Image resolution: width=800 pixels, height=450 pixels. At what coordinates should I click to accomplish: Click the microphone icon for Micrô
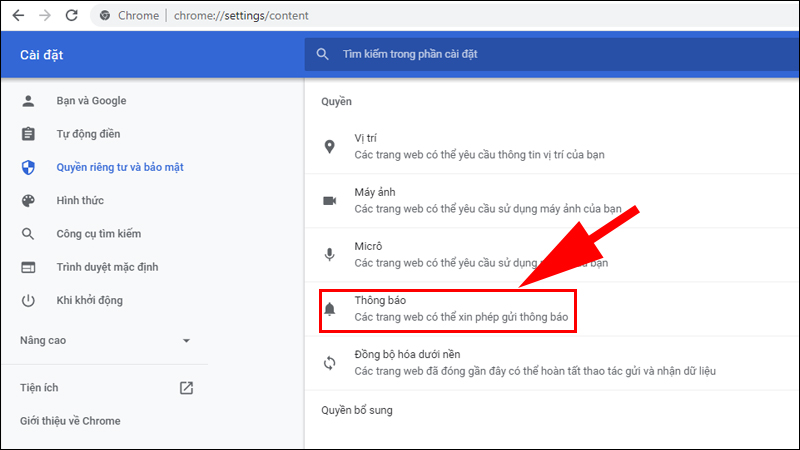click(x=330, y=255)
